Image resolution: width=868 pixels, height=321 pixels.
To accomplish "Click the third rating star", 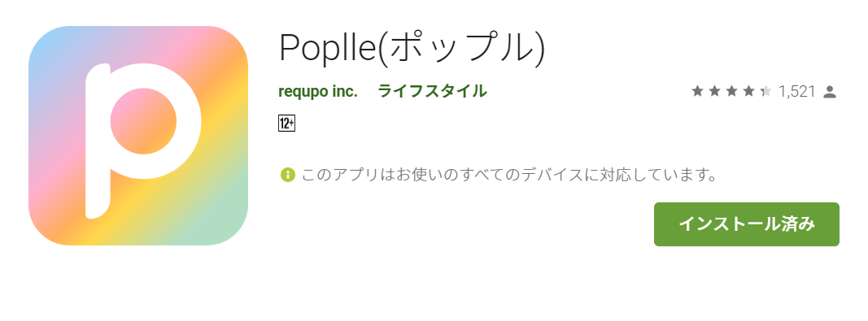I will [732, 91].
